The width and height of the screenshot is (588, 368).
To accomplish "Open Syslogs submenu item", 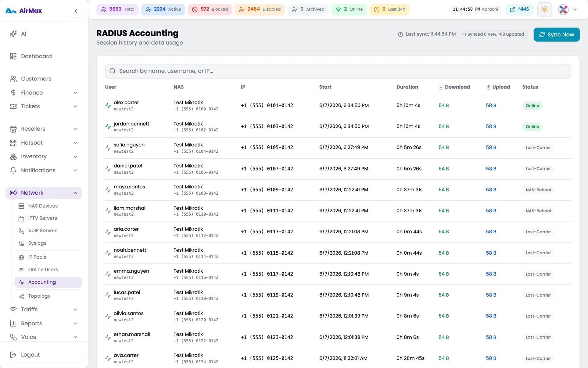I will click(x=48, y=243).
